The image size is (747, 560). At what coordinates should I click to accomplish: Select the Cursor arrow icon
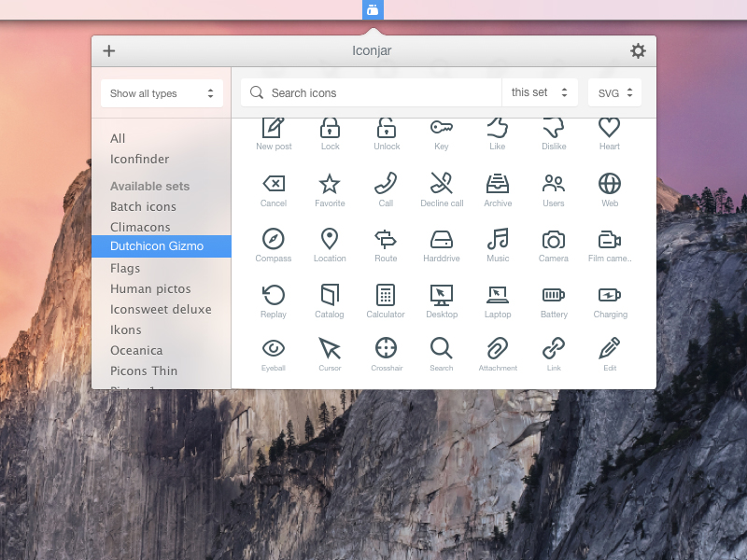(x=330, y=348)
